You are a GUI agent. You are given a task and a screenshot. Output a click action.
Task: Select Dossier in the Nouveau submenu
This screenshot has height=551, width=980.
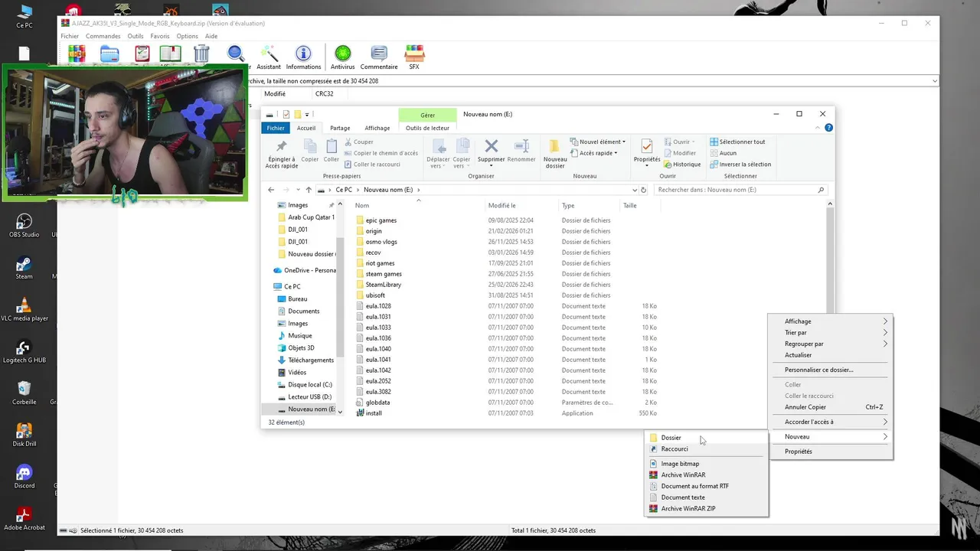point(707,438)
